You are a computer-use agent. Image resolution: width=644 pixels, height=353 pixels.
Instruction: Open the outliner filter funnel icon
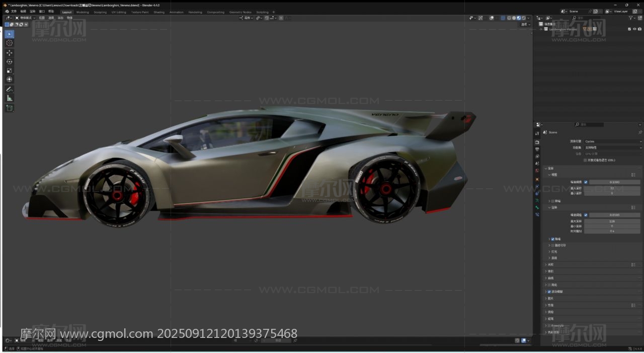(x=631, y=18)
